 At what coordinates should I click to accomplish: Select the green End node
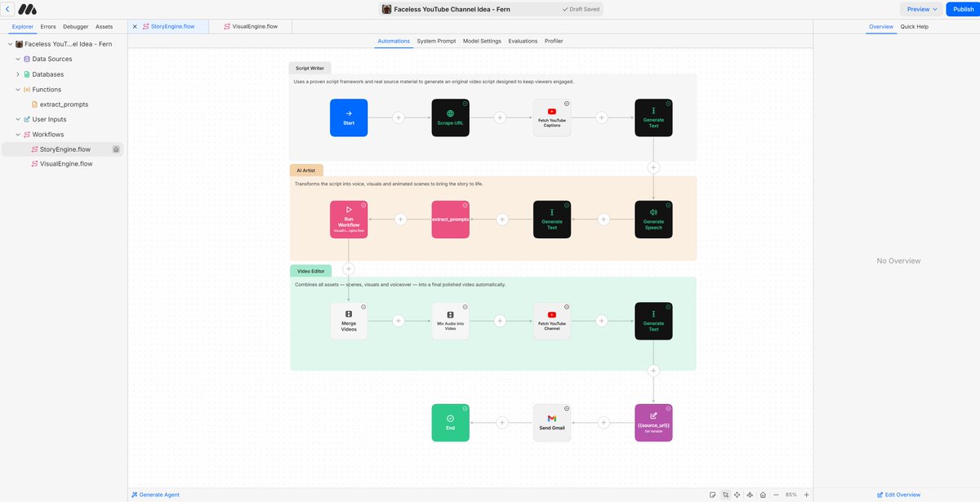click(x=450, y=423)
